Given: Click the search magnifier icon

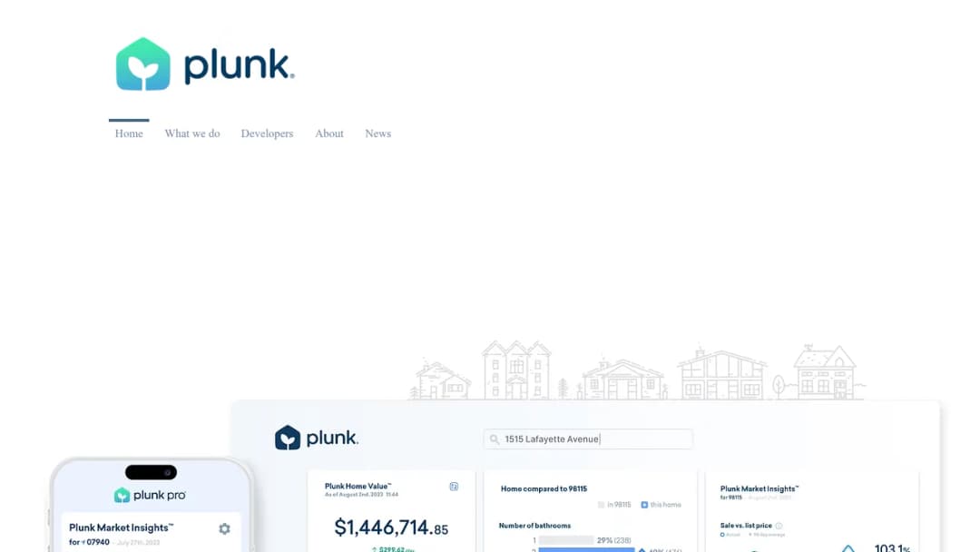Looking at the screenshot, I should tap(495, 439).
